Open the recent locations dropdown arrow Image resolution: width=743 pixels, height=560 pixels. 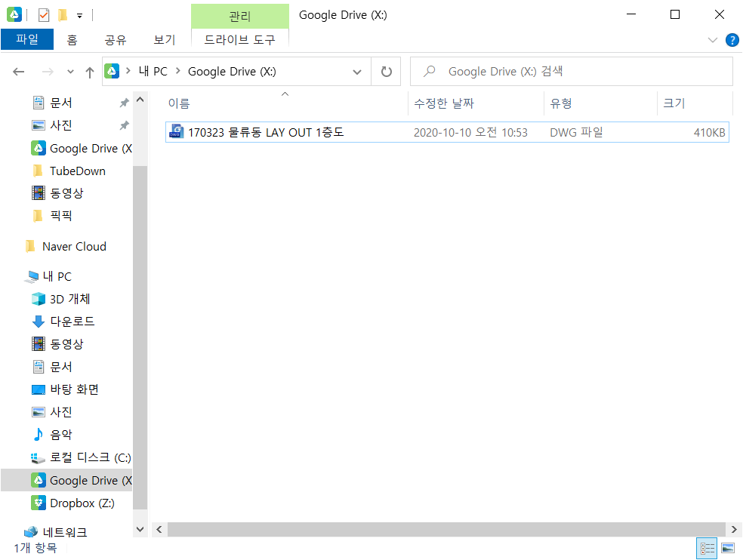[71, 72]
